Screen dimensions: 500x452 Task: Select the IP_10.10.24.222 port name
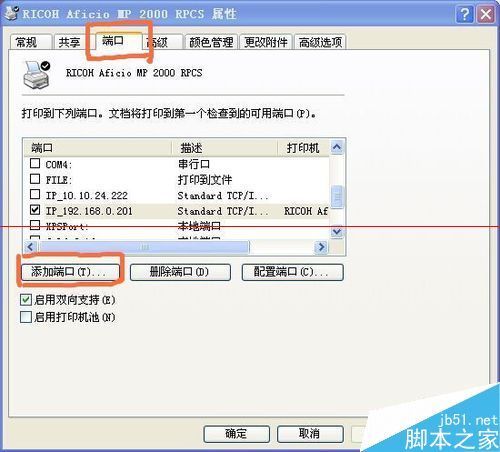pyautogui.click(x=86, y=195)
